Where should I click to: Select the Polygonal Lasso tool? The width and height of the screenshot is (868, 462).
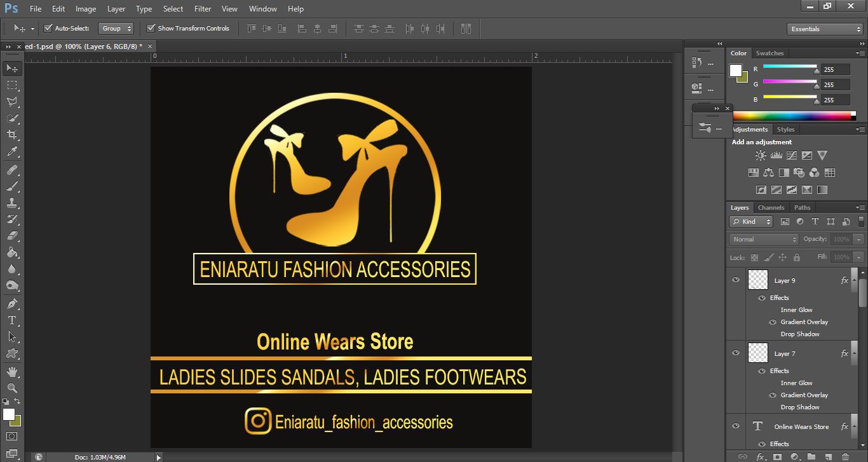click(12, 102)
